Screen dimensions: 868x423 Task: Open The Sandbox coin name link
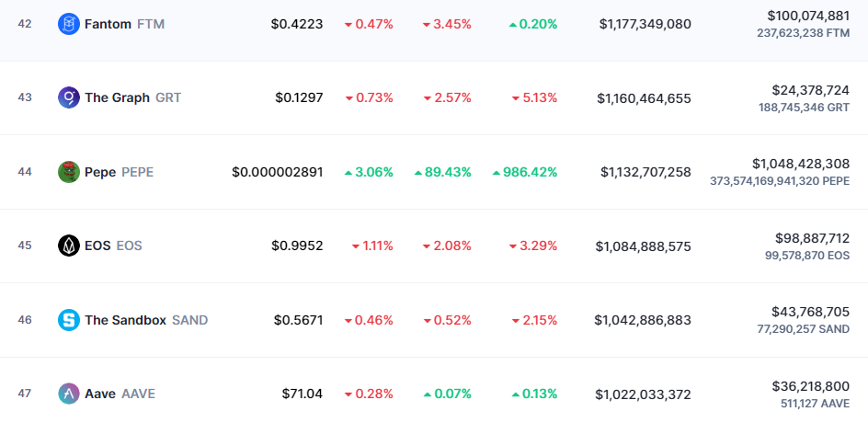pyautogui.click(x=125, y=320)
